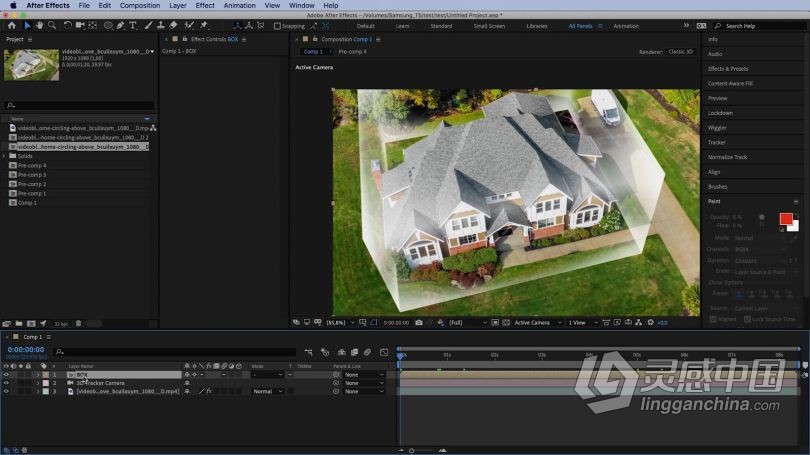Viewport: 810px width, 455px height.
Task: Select the Ellipse shape tool
Action: click(108, 25)
